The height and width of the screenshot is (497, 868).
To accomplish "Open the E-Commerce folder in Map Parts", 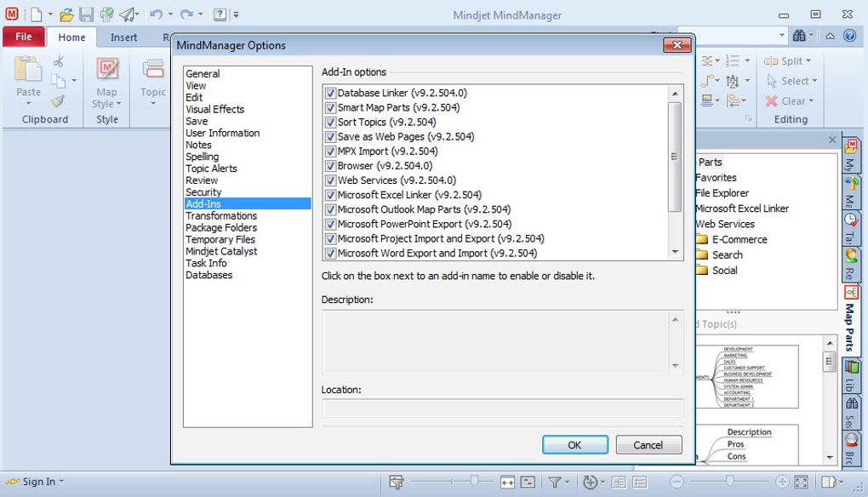I will [732, 240].
